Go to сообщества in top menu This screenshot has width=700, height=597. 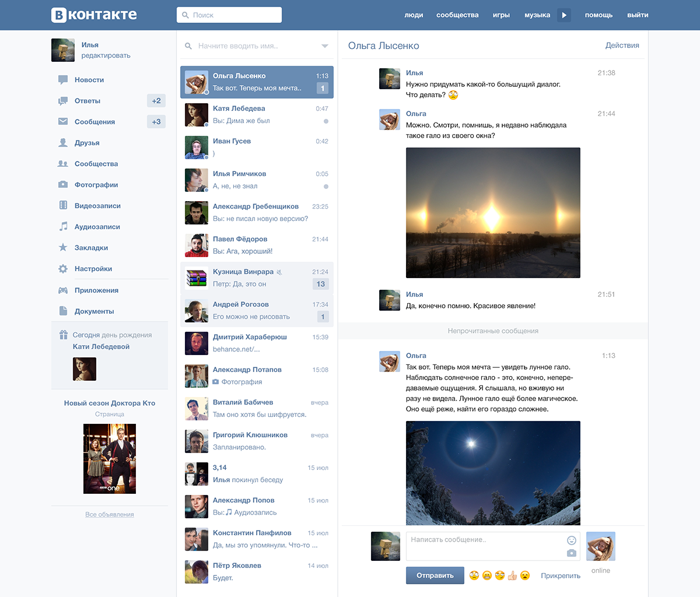[457, 15]
